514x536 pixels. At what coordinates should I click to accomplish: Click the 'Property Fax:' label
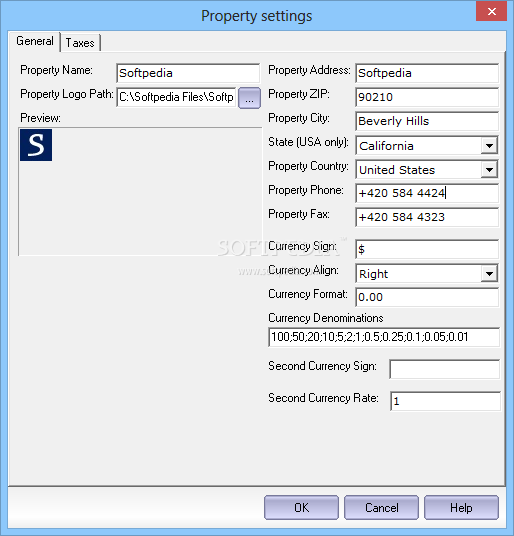coord(299,214)
